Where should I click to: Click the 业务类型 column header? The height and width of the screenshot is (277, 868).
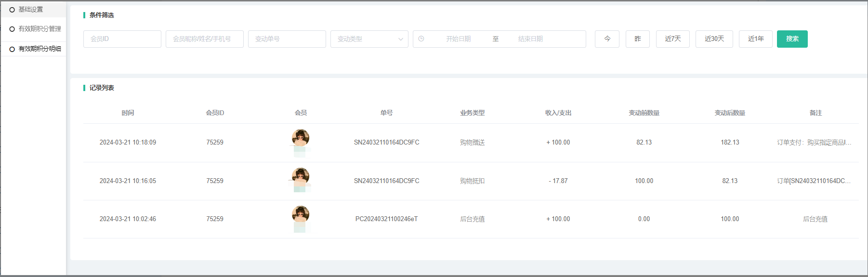[472, 113]
